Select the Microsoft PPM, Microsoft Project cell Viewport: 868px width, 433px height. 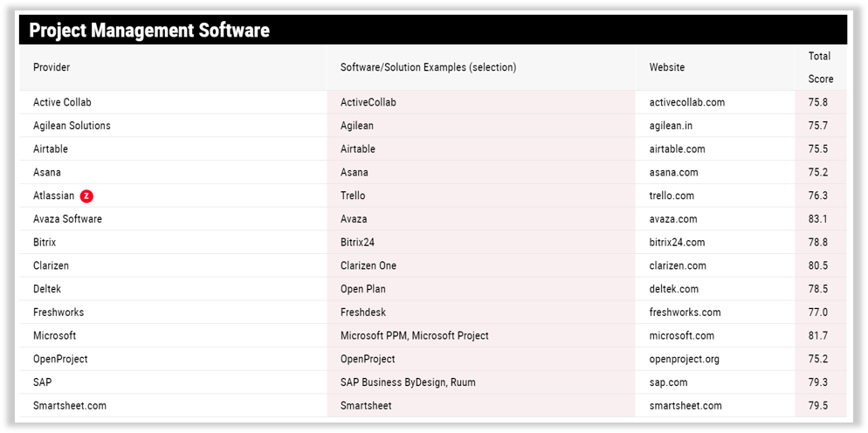click(x=414, y=335)
